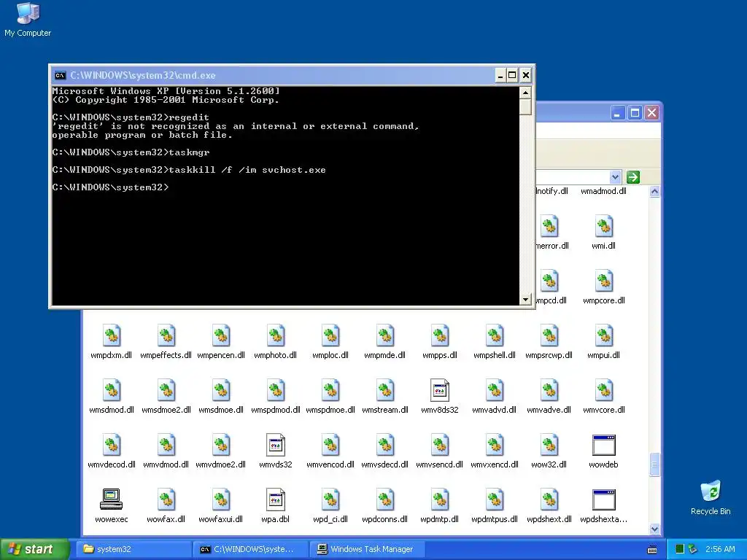This screenshot has height=560, width=747.
Task: Switch to Windows Task Manager taskbar button
Action: pyautogui.click(x=368, y=549)
